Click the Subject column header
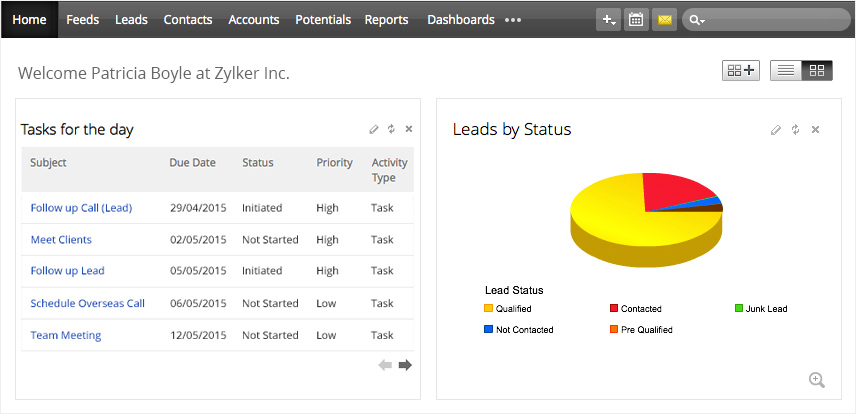856x414 pixels. (x=48, y=163)
